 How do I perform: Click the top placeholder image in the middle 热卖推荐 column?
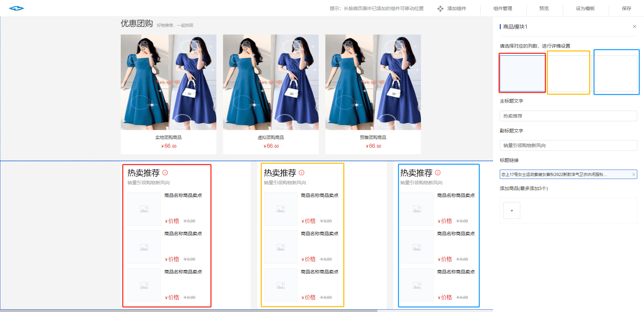(281, 209)
